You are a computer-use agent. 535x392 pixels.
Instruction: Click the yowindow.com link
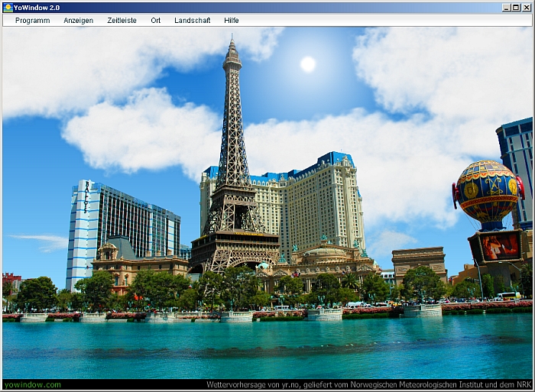tap(33, 385)
